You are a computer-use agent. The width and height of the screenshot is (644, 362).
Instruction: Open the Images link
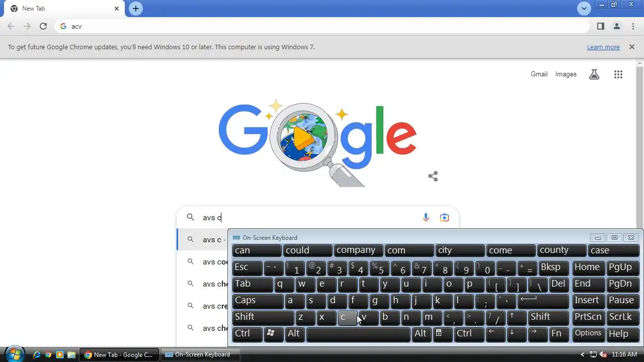566,74
